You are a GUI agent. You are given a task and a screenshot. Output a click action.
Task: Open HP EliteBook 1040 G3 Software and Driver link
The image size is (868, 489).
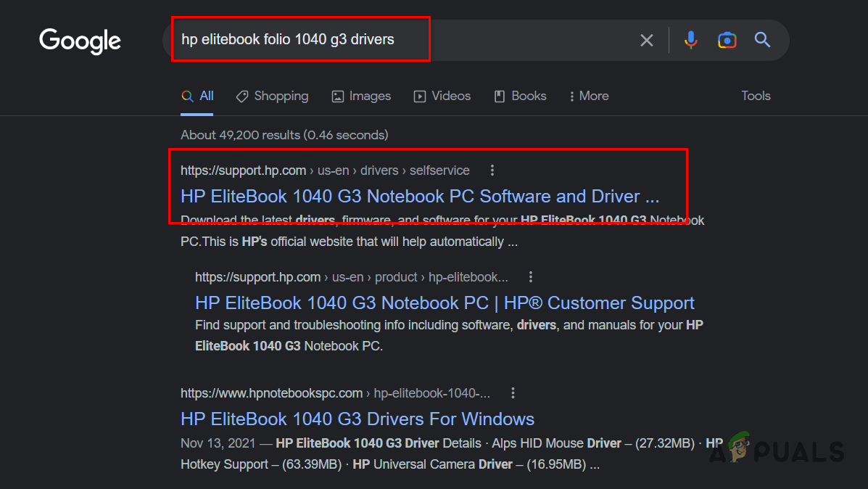pyautogui.click(x=420, y=196)
